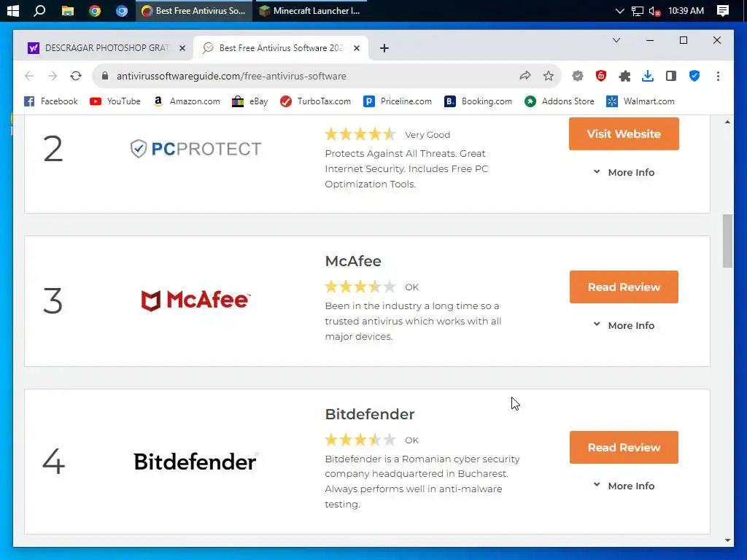Open the blue Chromium taskbar icon

click(122, 10)
